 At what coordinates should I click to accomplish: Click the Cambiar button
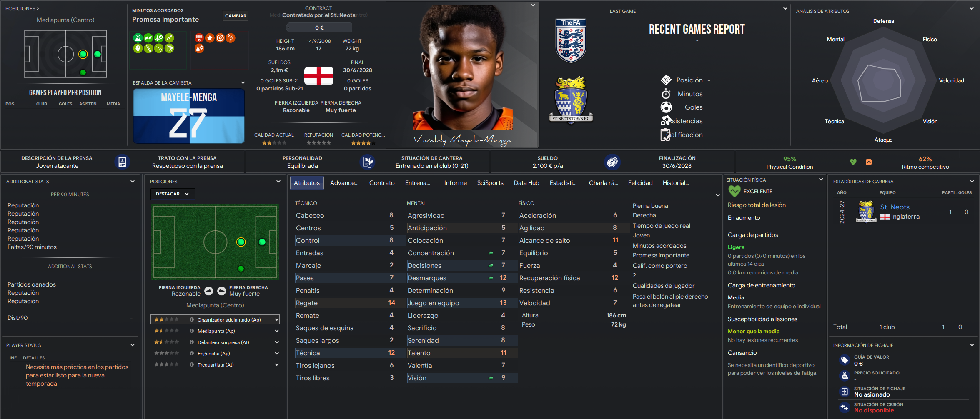click(x=236, y=16)
